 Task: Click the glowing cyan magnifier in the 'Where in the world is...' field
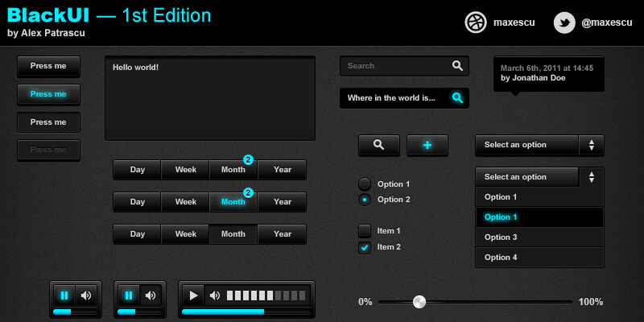457,97
